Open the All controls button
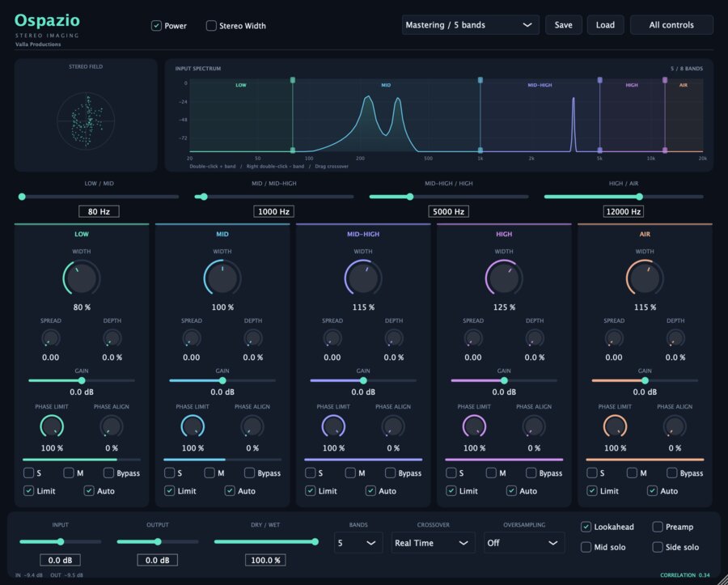728x585 pixels. 671,25
